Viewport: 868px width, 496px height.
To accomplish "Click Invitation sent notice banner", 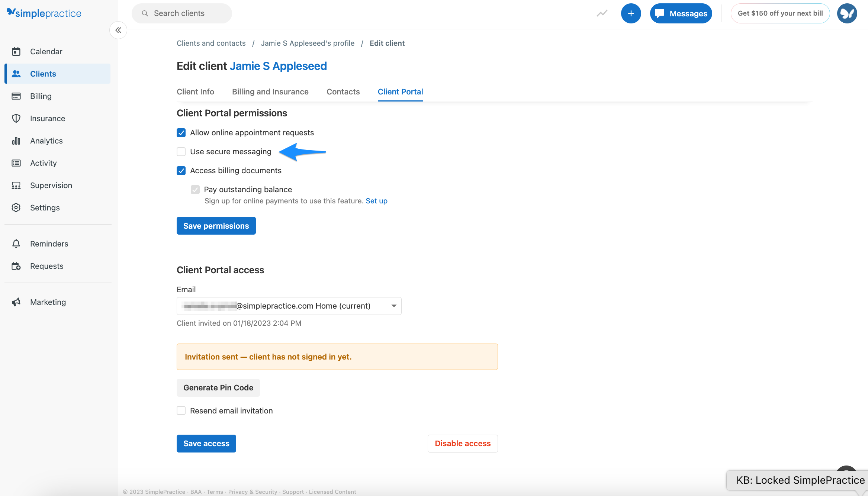I will [x=337, y=357].
